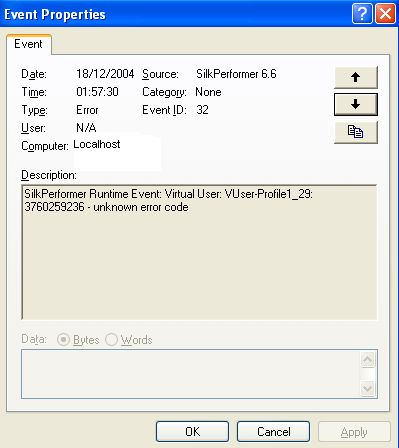Click the unknown error code text line
This screenshot has height=448, width=399.
(x=106, y=207)
